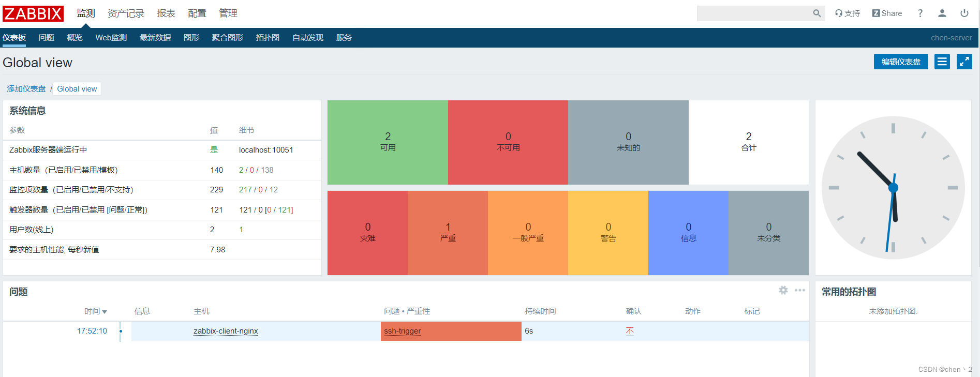This screenshot has height=377, width=980.
Task: Click the 编辑仪表盘 button
Action: [x=901, y=62]
